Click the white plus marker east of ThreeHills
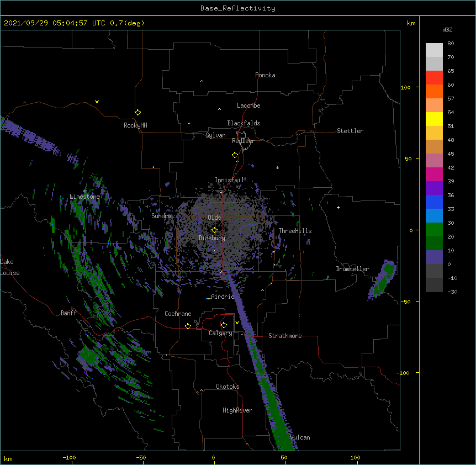 pyautogui.click(x=338, y=207)
